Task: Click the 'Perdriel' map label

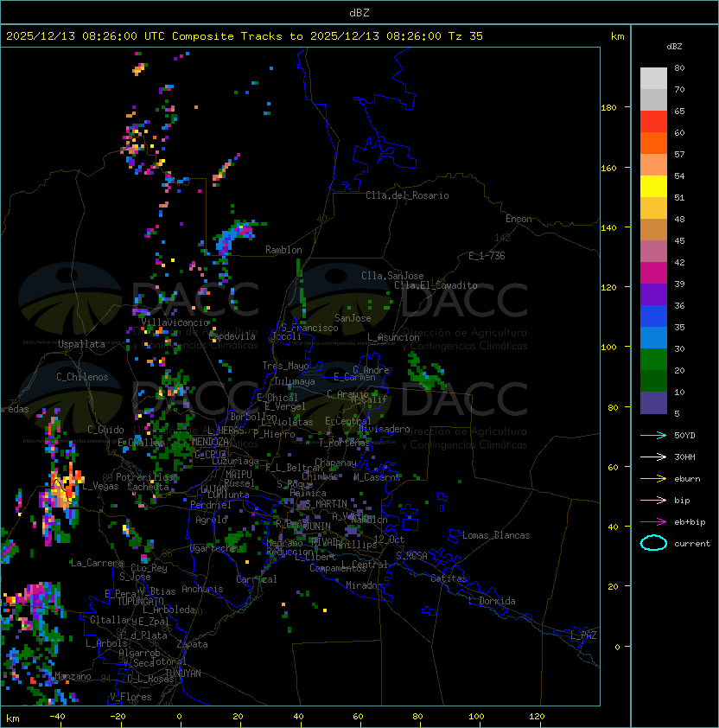Action: pyautogui.click(x=210, y=505)
